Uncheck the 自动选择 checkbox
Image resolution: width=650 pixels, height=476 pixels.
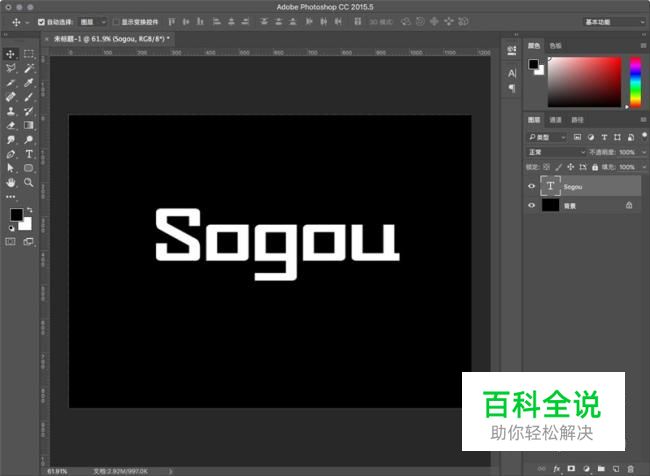tap(41, 21)
